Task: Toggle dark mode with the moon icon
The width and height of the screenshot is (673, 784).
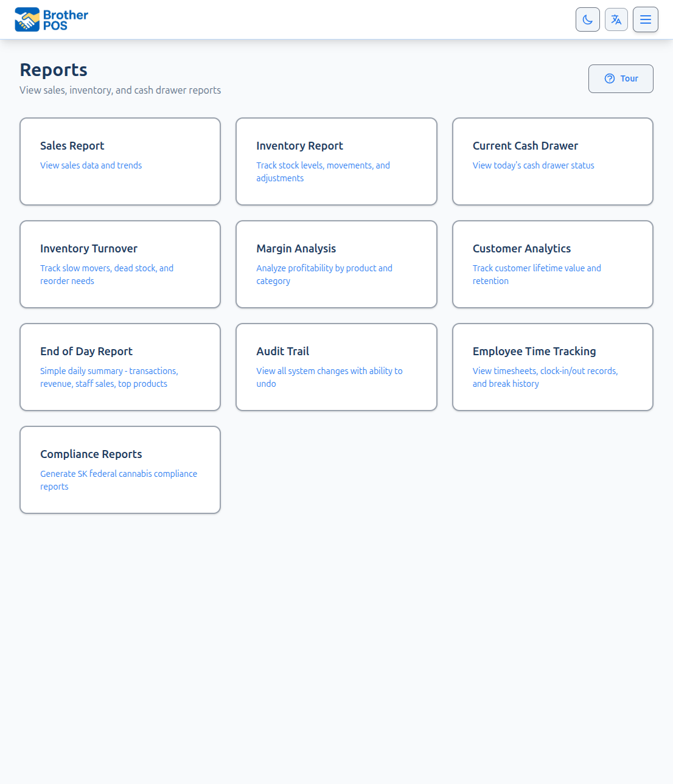Action: pos(587,19)
